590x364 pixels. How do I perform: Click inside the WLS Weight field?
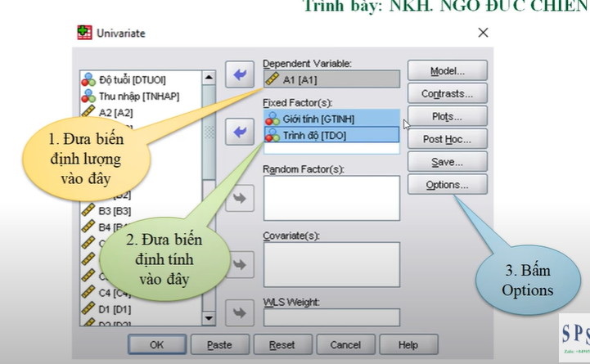coord(331,317)
